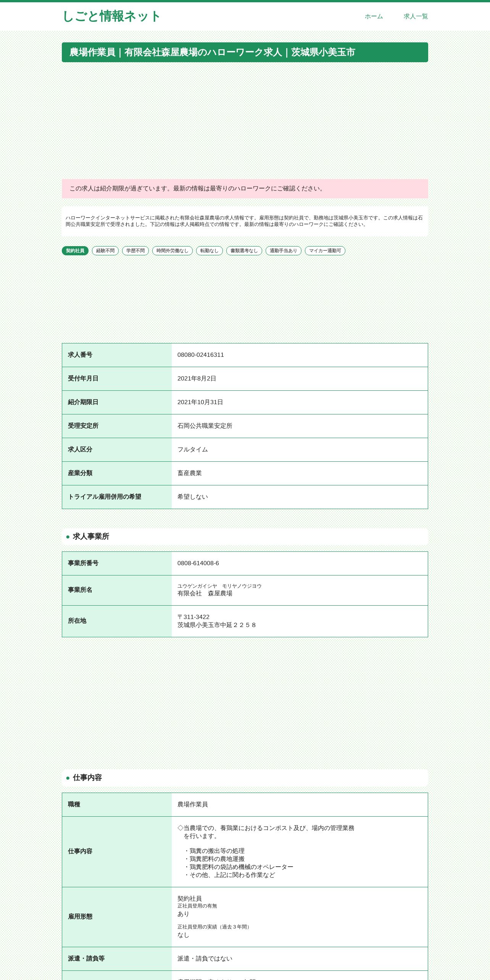This screenshot has height=980, width=490.
Task: Click the date 2021年8月2日
Action: (197, 379)
